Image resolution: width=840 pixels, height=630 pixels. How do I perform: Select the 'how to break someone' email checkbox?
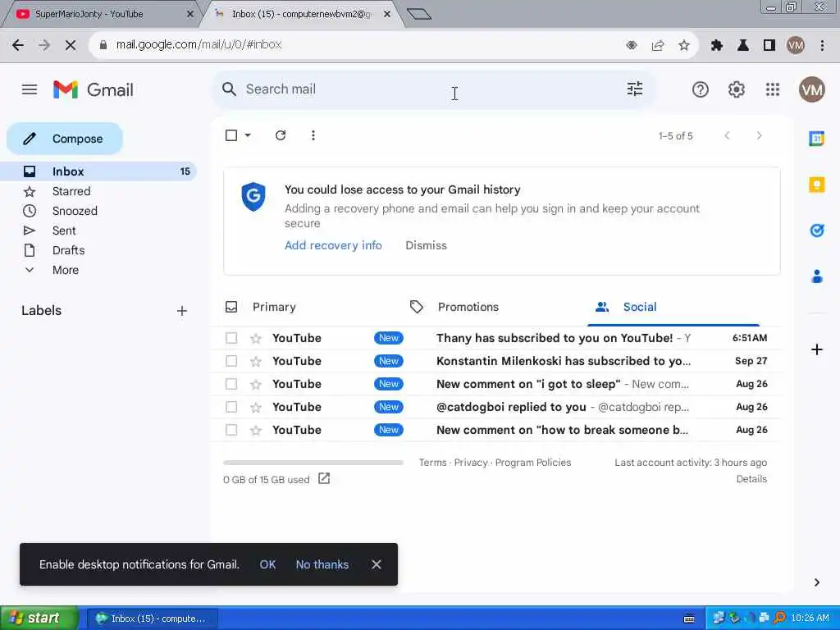pyautogui.click(x=231, y=430)
